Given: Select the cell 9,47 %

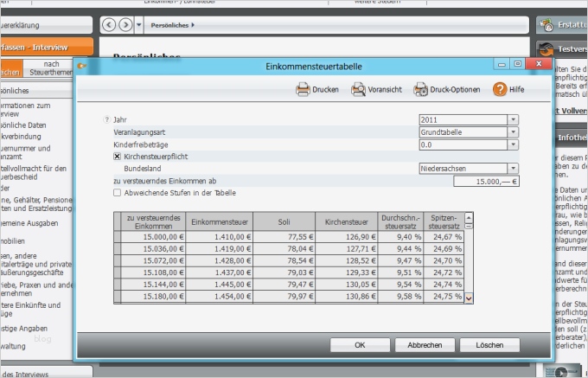Looking at the screenshot, I should [400, 260].
